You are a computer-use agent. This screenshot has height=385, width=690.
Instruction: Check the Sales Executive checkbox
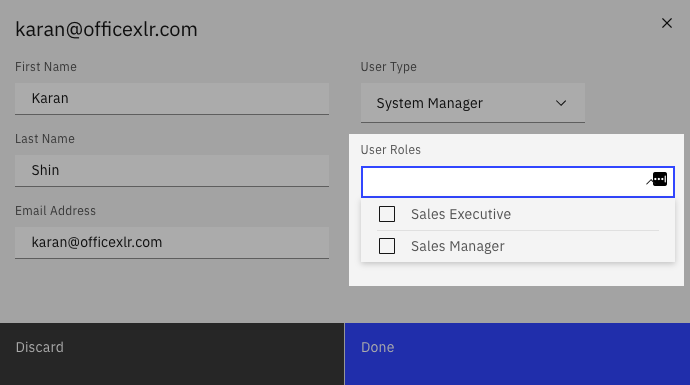pos(387,214)
